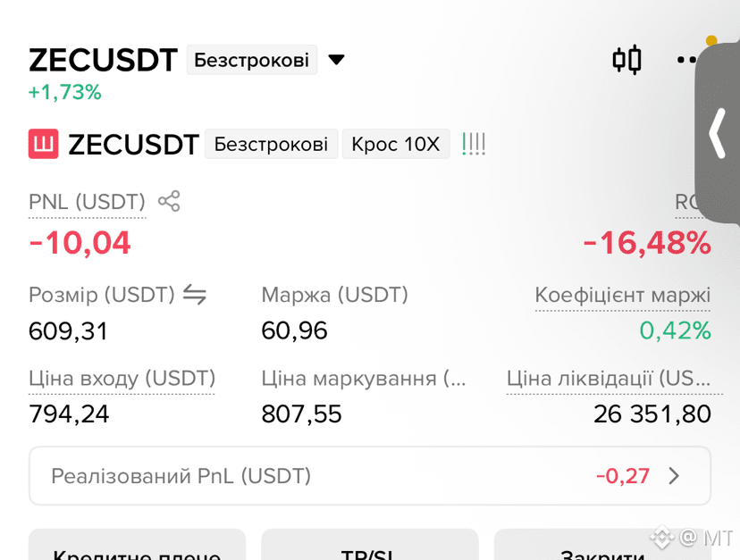
Task: Open the ZECUSDT pair dropdown triangle
Action: (x=337, y=60)
